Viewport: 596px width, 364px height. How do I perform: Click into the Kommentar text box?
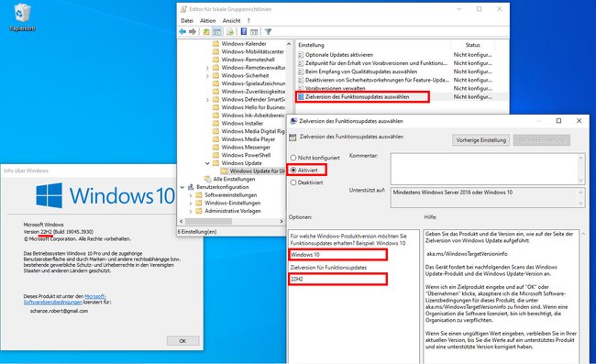pos(488,169)
